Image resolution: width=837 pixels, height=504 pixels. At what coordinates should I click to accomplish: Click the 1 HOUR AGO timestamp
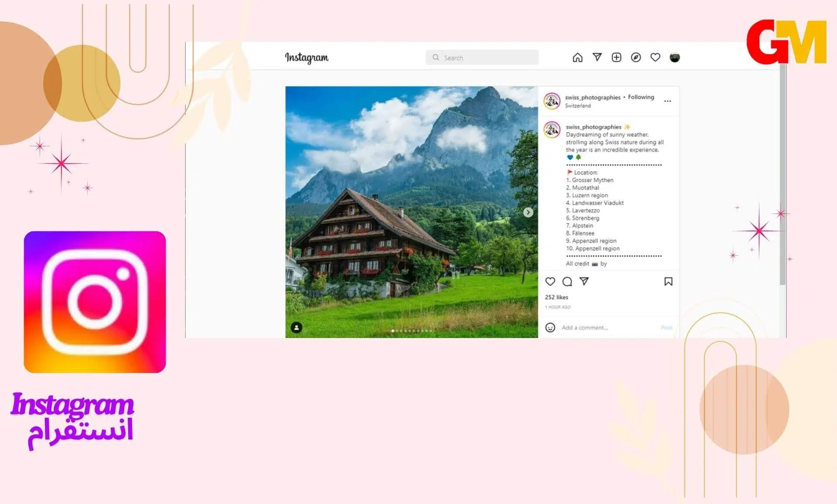click(x=558, y=307)
